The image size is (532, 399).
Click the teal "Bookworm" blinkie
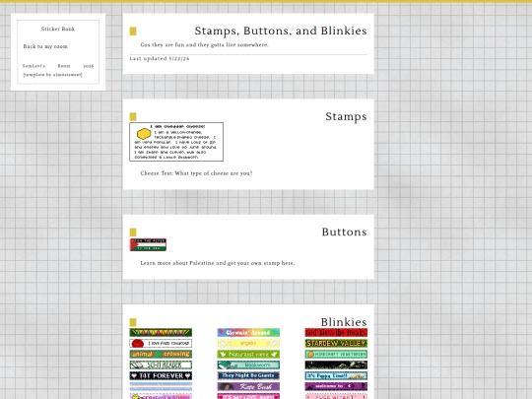[x=248, y=366]
